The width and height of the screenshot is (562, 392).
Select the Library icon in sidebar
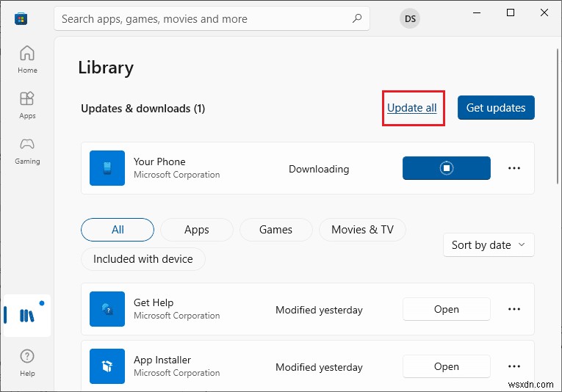point(27,316)
